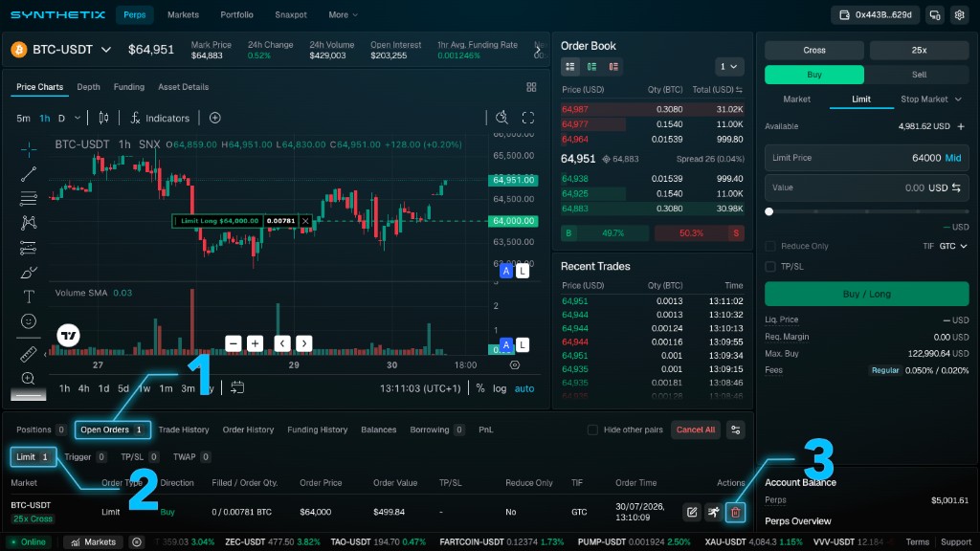Switch to the Depth chart tab
Image resolution: width=980 pixels, height=551 pixels.
pos(88,87)
